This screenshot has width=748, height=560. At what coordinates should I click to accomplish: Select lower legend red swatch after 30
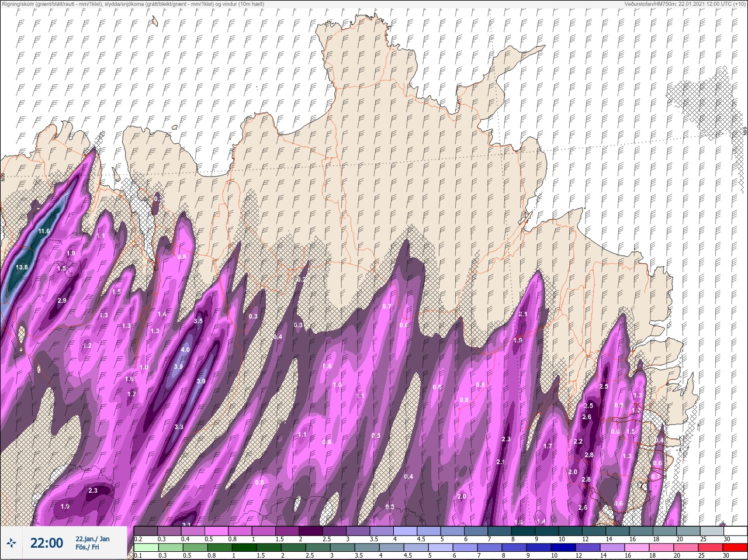point(736,548)
